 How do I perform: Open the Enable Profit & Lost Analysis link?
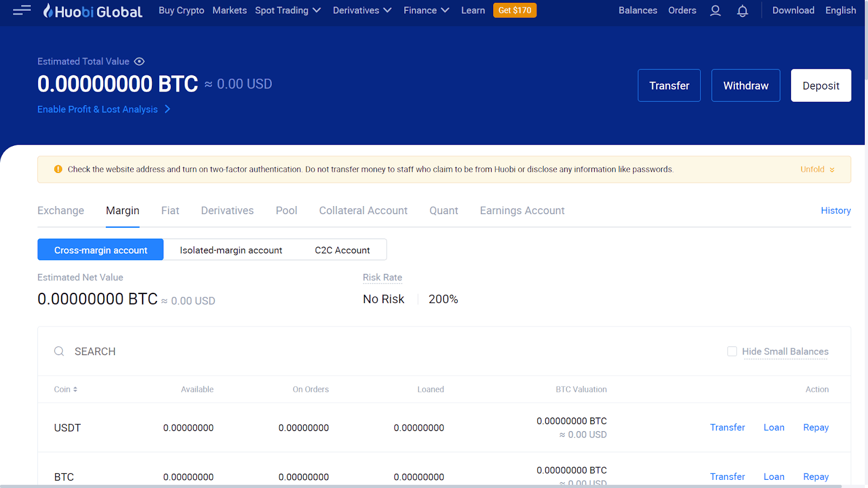pos(104,109)
